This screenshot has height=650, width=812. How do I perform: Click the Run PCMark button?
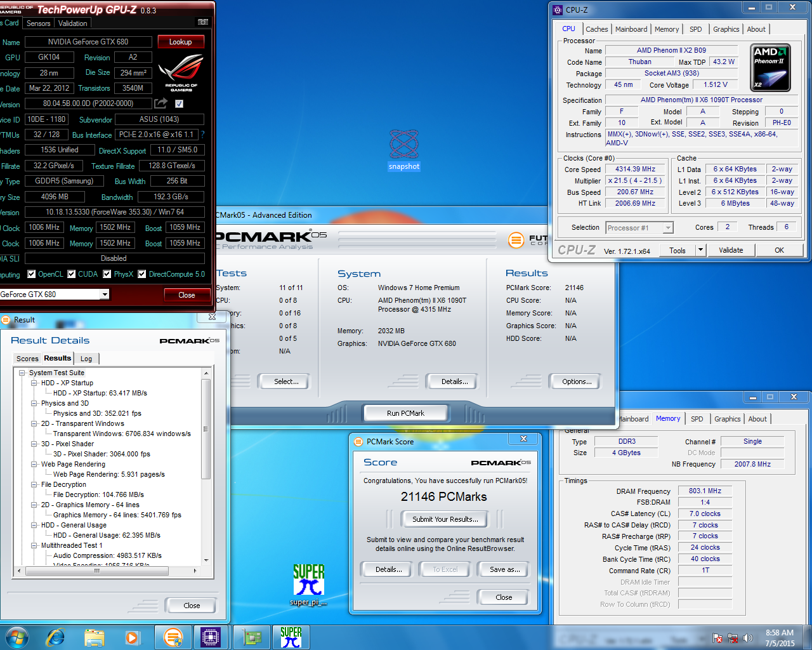click(405, 413)
